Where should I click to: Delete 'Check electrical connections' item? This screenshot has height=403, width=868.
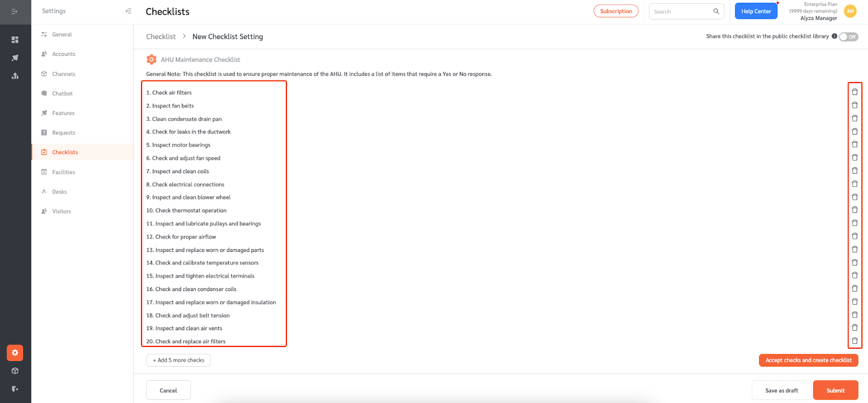854,184
